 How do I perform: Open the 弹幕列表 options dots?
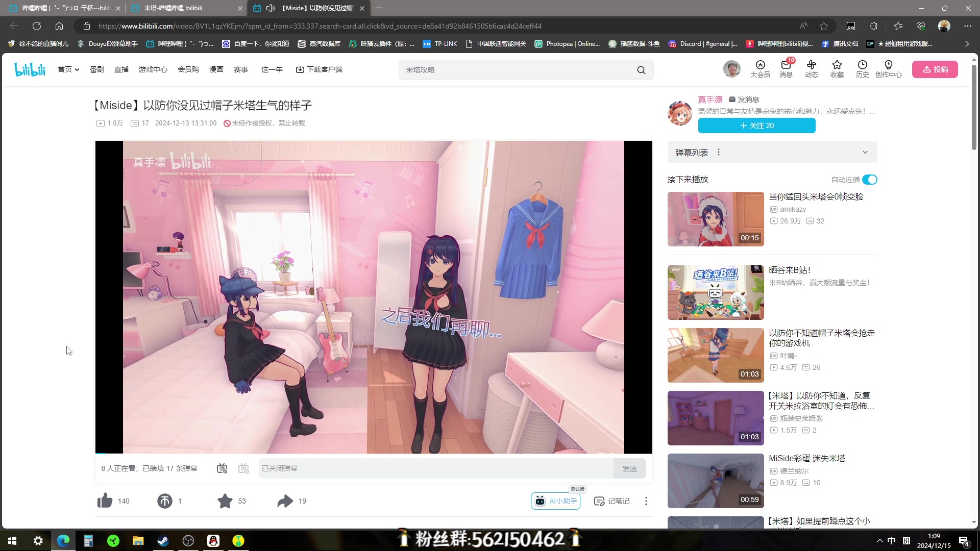tap(719, 152)
